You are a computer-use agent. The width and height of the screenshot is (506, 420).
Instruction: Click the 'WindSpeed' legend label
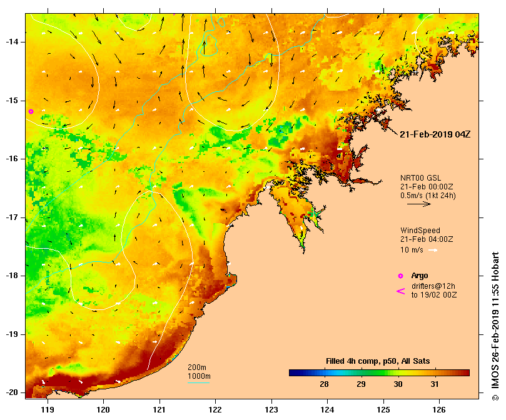tap(420, 231)
